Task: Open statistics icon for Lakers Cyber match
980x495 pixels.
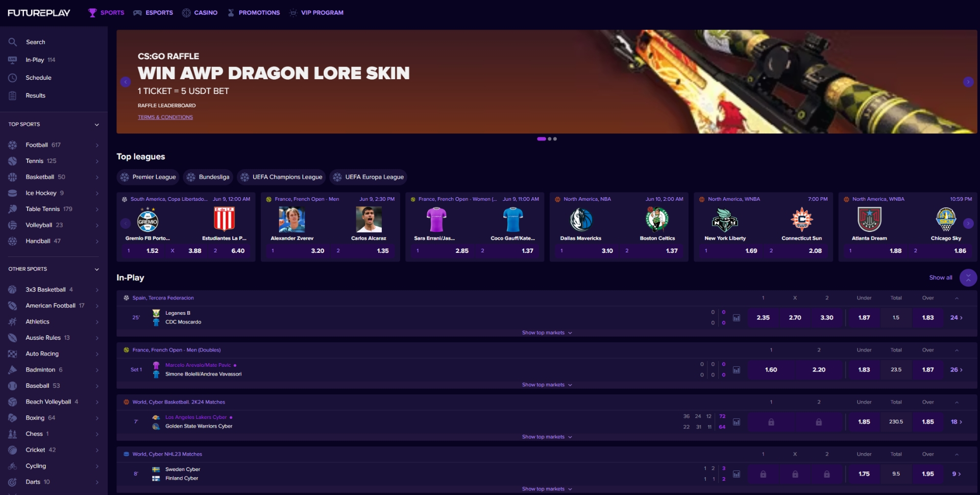Action: point(737,422)
